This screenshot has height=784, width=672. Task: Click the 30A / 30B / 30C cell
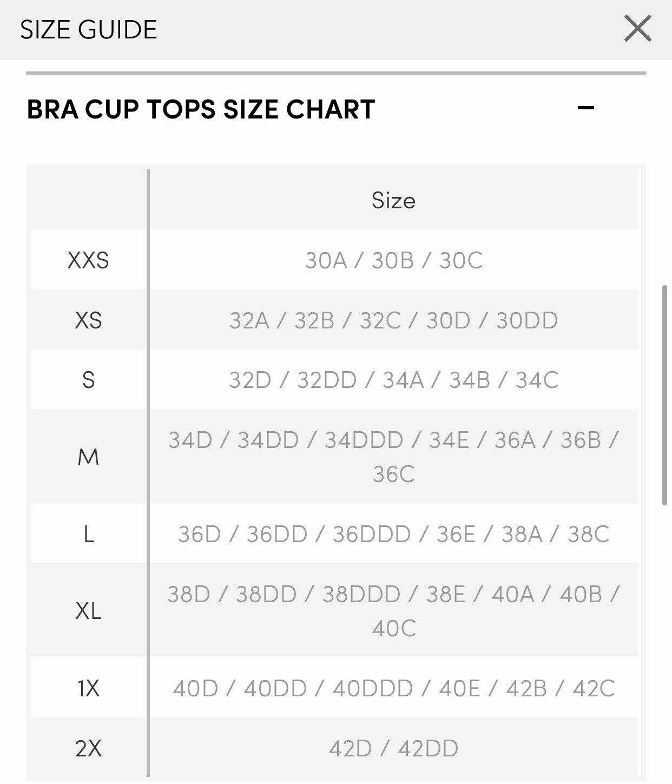tap(393, 261)
